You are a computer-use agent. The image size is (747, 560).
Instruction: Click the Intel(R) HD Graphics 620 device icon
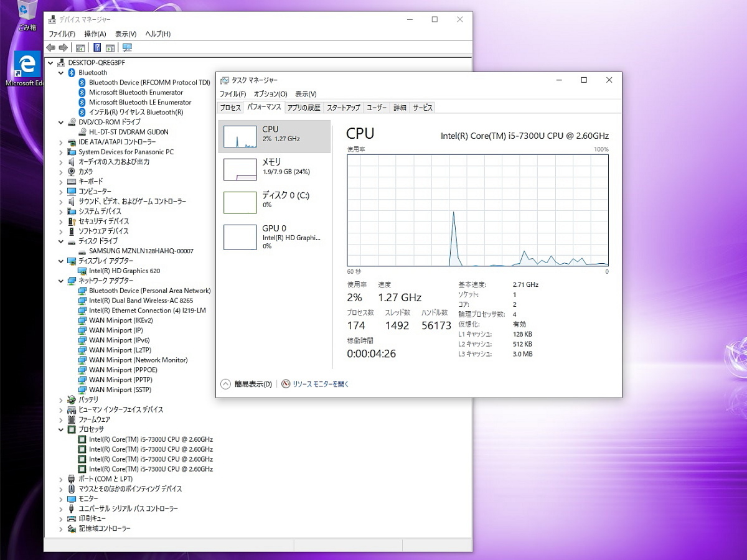[82, 271]
